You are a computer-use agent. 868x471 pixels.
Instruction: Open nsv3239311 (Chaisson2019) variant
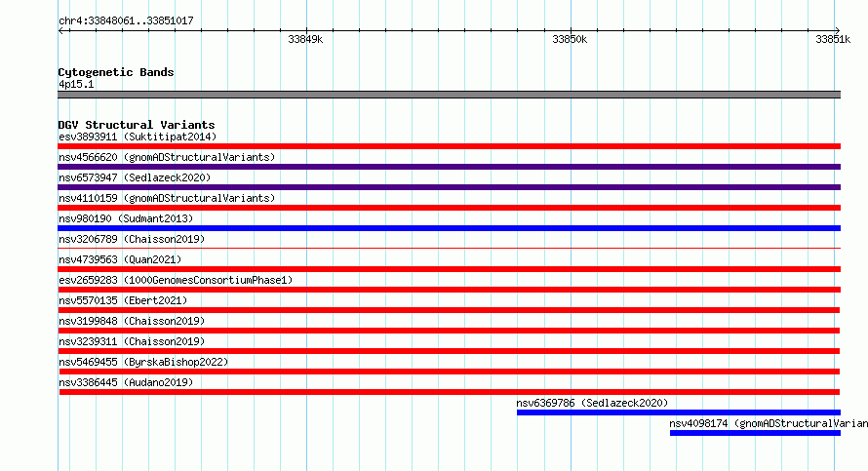[x=132, y=341]
